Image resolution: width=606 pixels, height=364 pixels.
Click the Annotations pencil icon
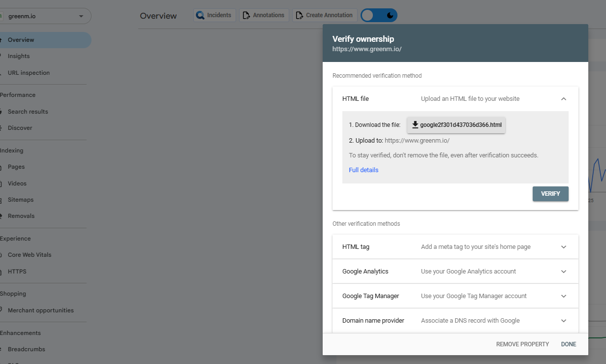point(246,15)
